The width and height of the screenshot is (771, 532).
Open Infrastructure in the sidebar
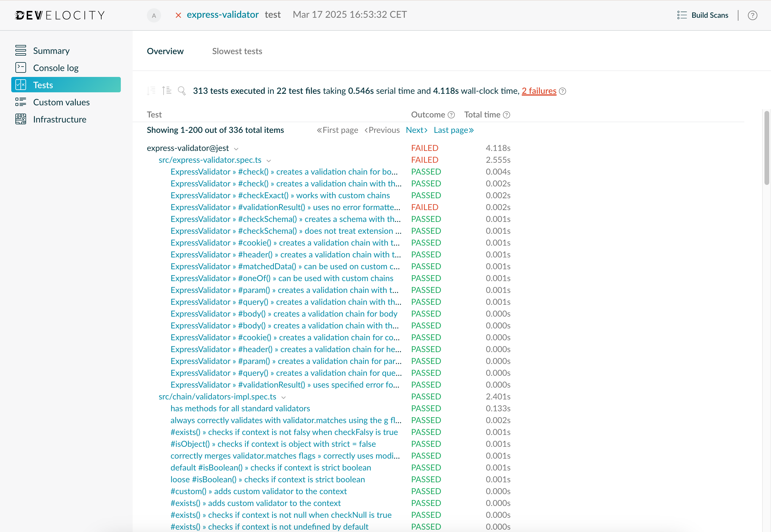pos(60,119)
